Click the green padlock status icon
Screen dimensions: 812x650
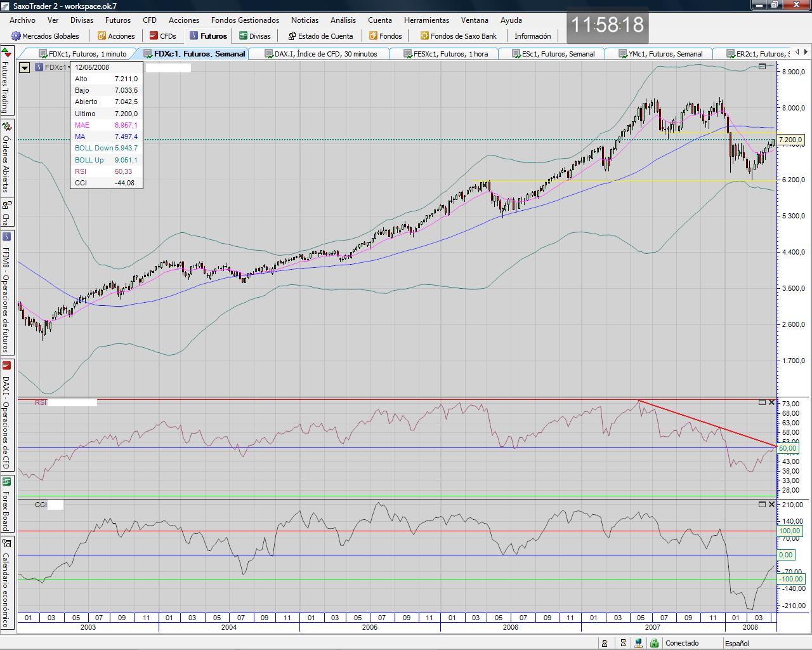click(654, 643)
